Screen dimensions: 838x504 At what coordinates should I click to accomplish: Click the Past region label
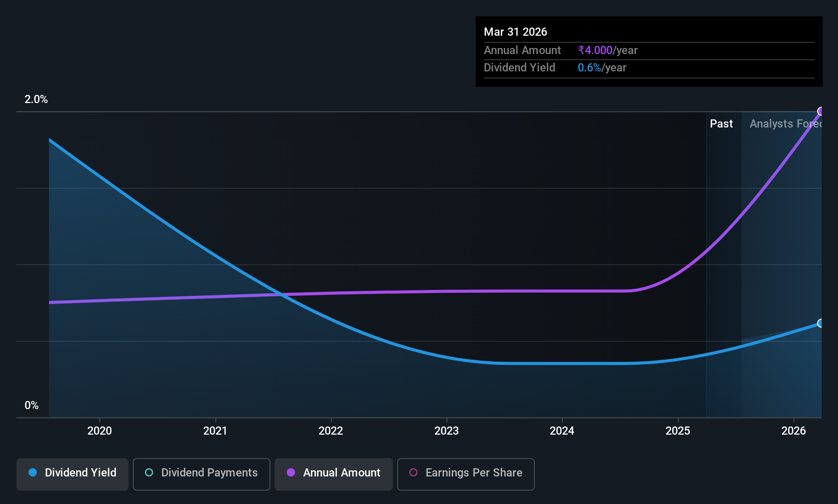721,123
